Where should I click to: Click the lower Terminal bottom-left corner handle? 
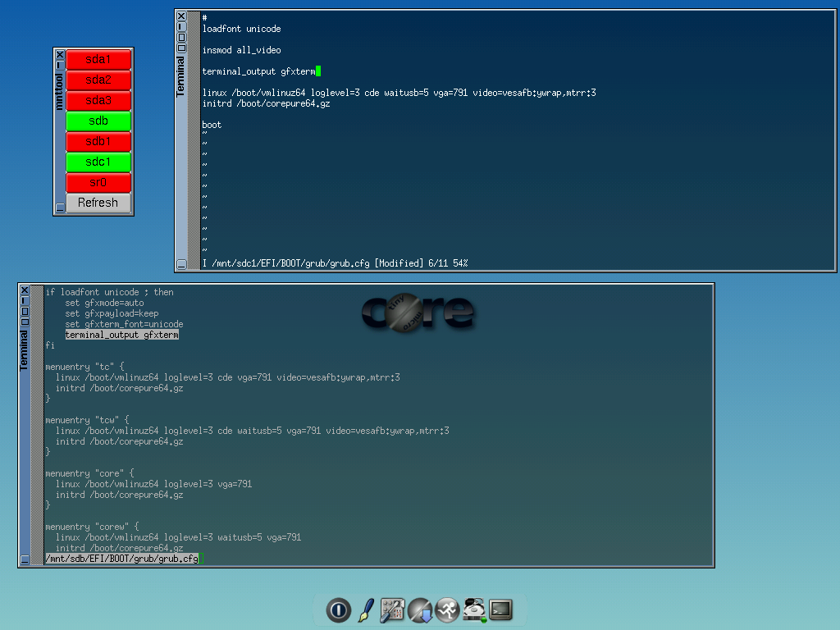click(x=24, y=559)
